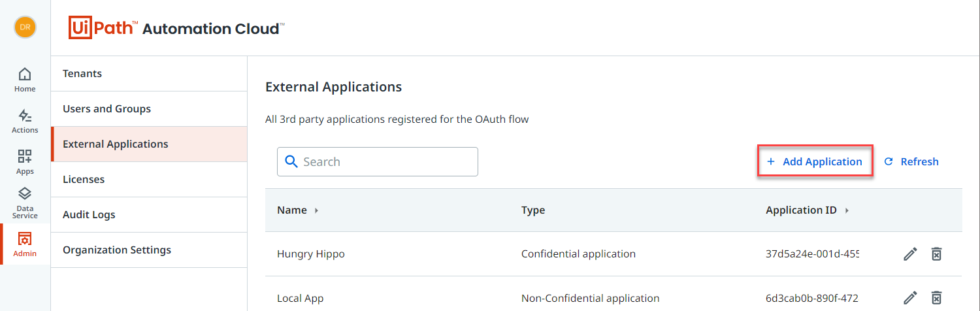Click the OAuth flow description text

tap(397, 120)
